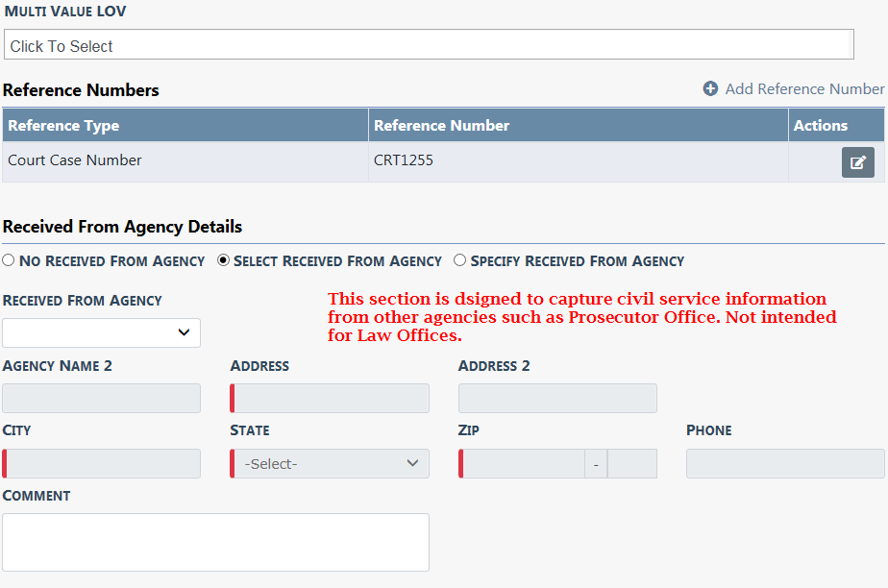Select No Received From Agency radio option
The width and height of the screenshot is (888, 588).
[9, 260]
